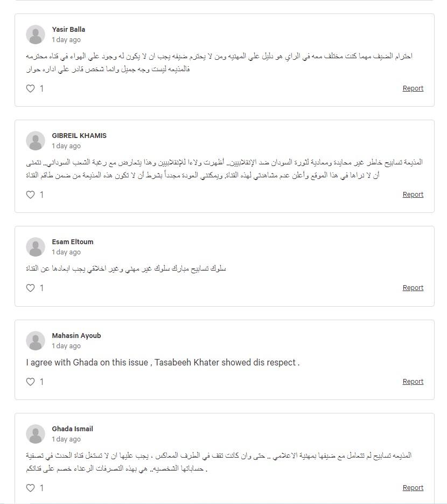The width and height of the screenshot is (447, 504).
Task: Open GIBREIL KHAMIS's avatar picture
Action: pyautogui.click(x=36, y=141)
